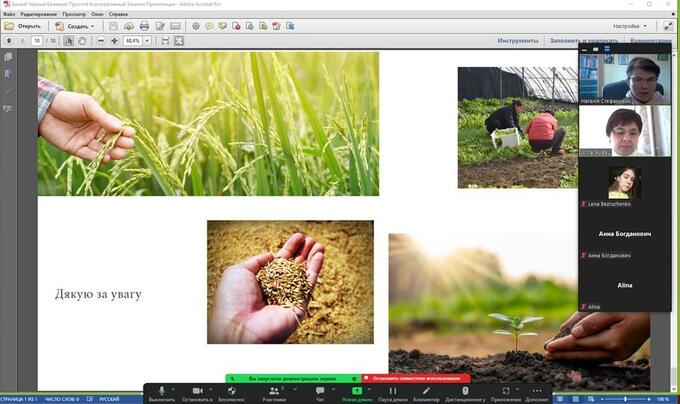This screenshot has height=404, width=680.
Task: Click the Print icon in Acrobat toolbar
Action: click(145, 26)
